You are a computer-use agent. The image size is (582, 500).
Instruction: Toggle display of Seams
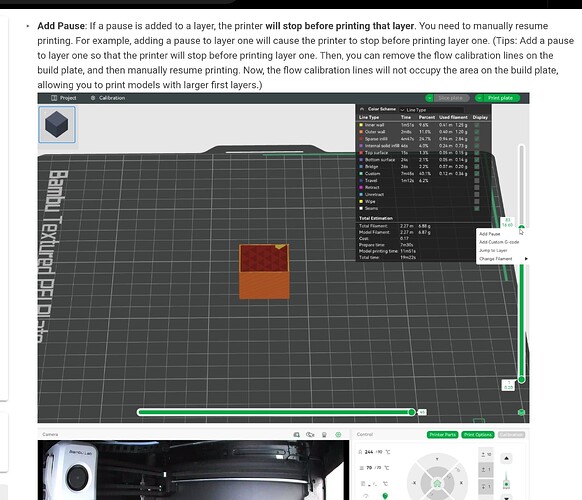[x=477, y=208]
